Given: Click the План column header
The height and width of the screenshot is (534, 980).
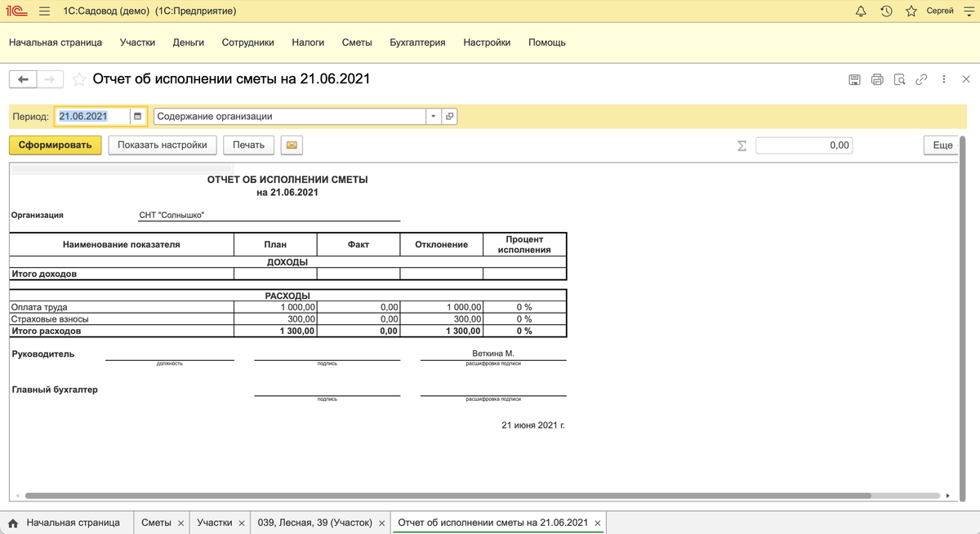Looking at the screenshot, I should pyautogui.click(x=275, y=244).
